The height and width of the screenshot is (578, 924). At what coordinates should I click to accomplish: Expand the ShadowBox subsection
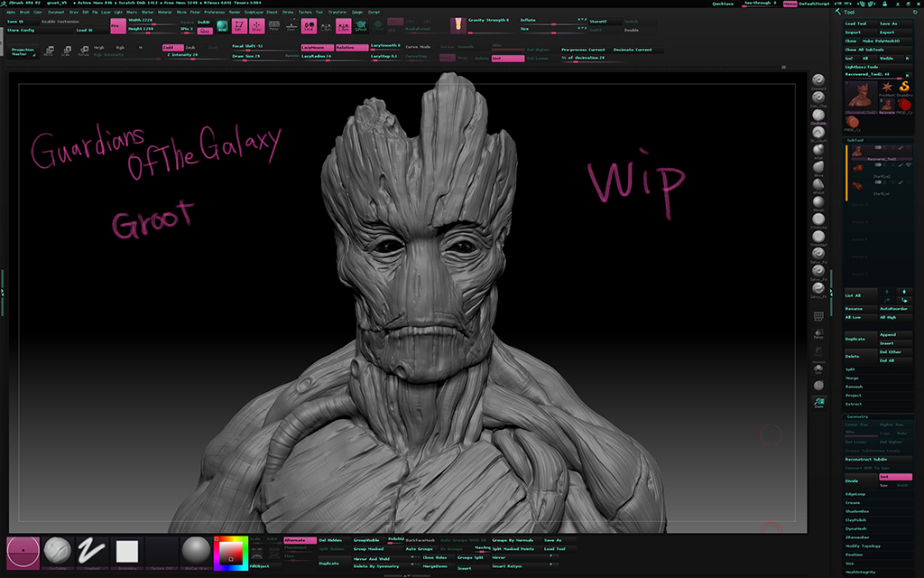click(x=857, y=511)
